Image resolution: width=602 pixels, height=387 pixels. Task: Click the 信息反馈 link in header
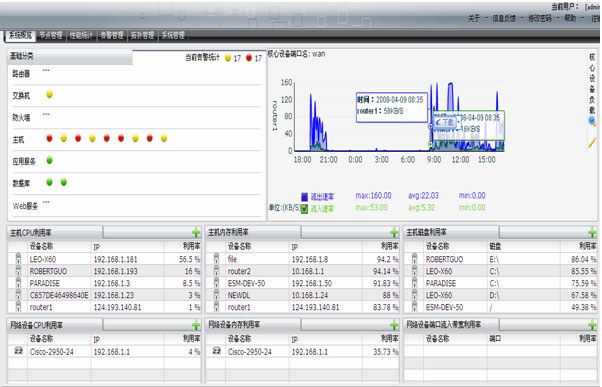click(504, 18)
